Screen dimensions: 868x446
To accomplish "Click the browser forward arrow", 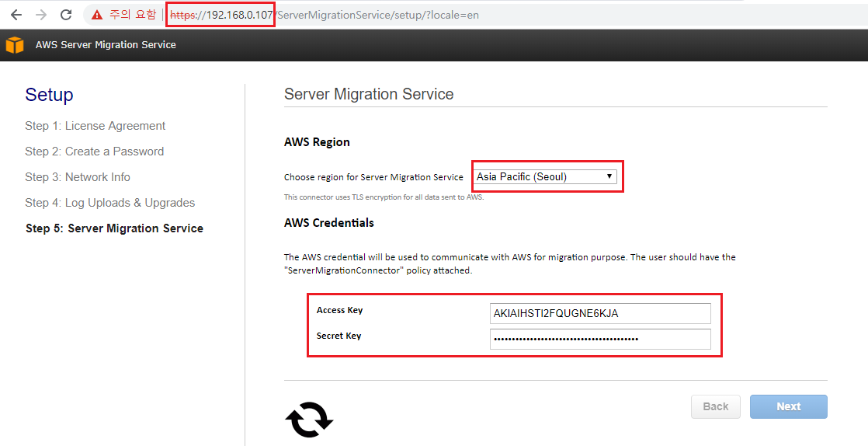I will coord(41,15).
